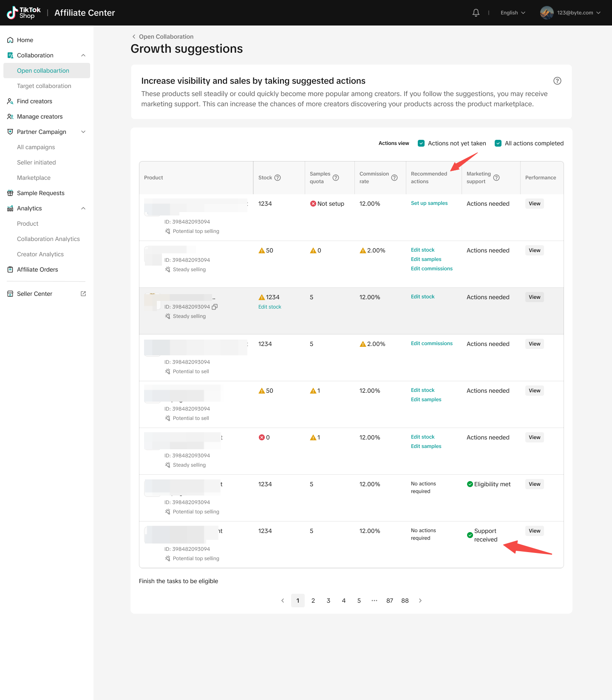This screenshot has height=700, width=612.
Task: Go to Affiliate Orders in sidebar
Action: [37, 269]
